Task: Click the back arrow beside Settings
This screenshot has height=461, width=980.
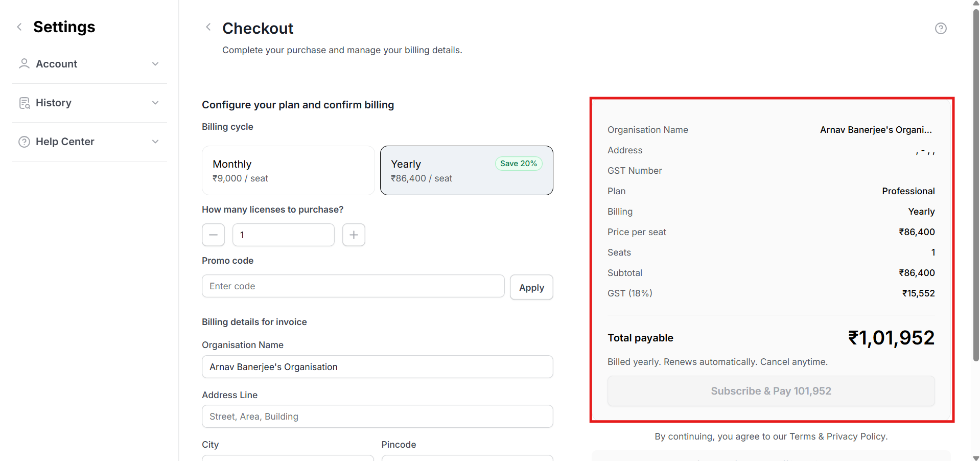Action: tap(19, 27)
